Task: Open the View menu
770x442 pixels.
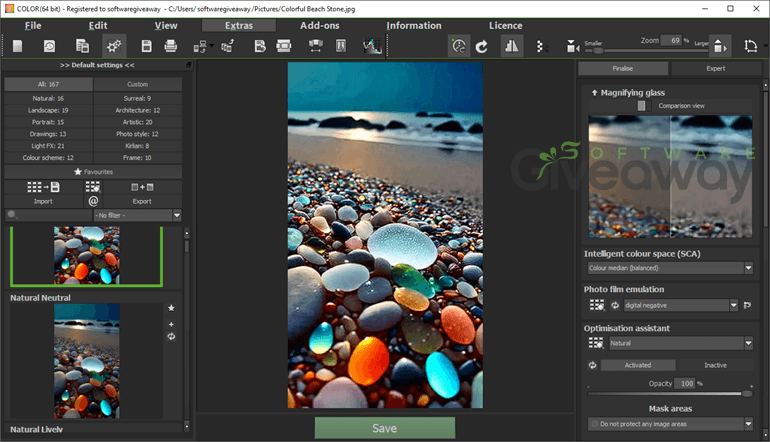Action: coord(166,26)
